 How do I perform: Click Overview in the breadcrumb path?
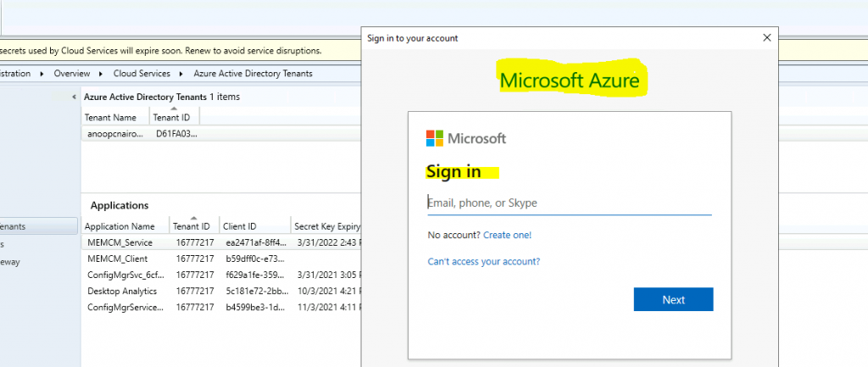[71, 73]
